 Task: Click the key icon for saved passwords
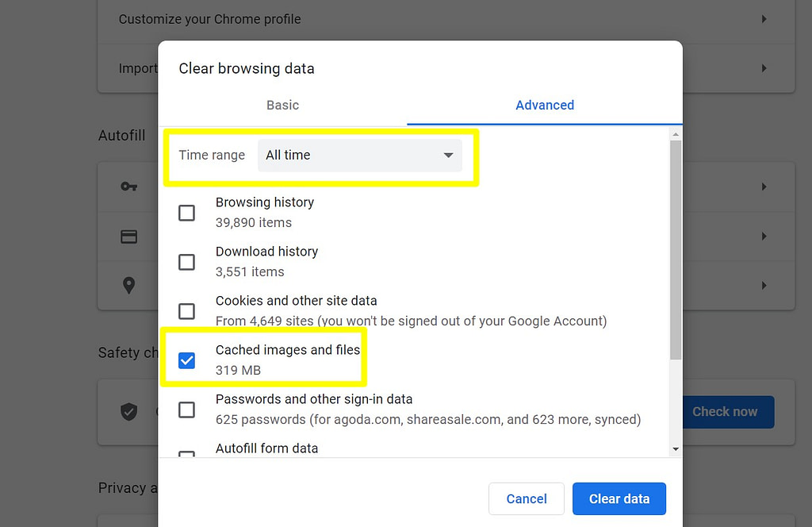(128, 186)
